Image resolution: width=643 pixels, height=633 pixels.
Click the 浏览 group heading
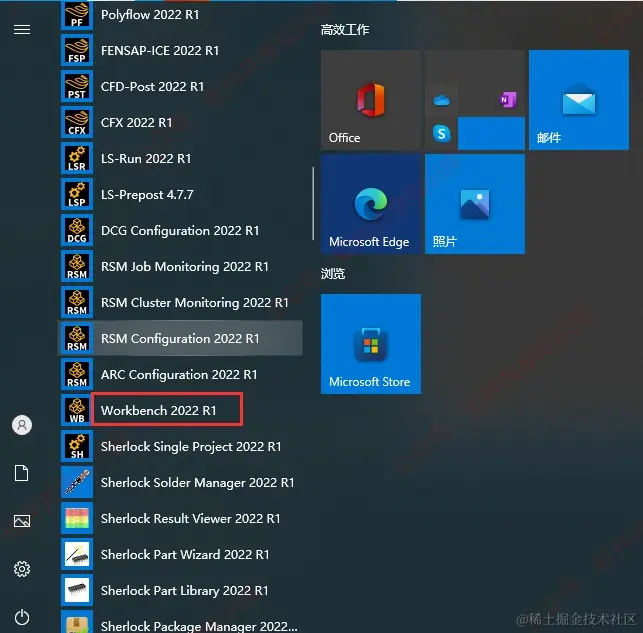[x=333, y=273]
